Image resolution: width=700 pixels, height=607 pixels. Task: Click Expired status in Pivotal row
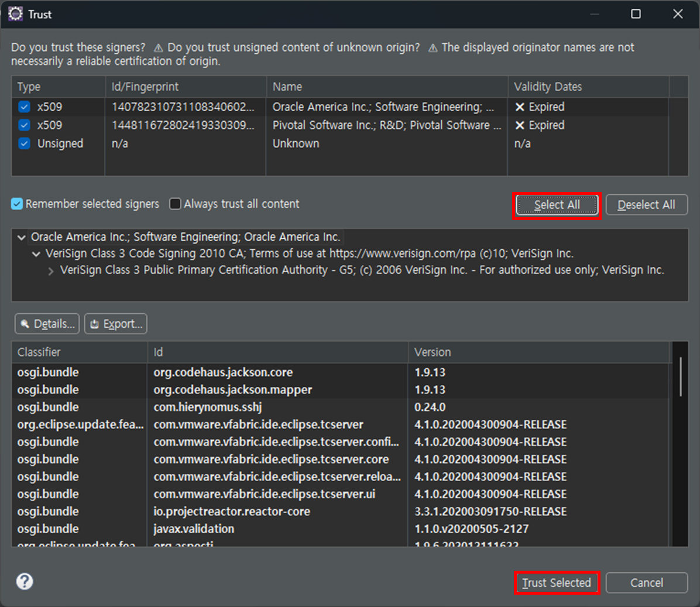540,125
